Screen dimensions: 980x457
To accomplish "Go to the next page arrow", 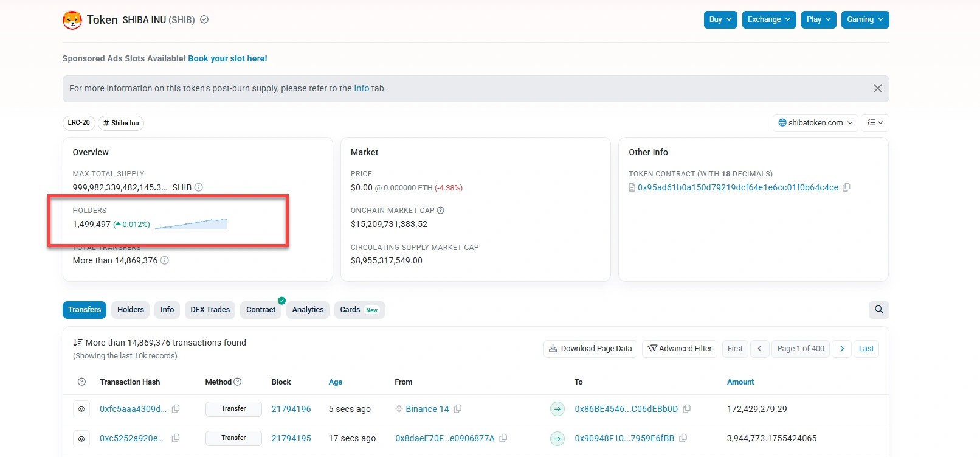I will click(841, 349).
